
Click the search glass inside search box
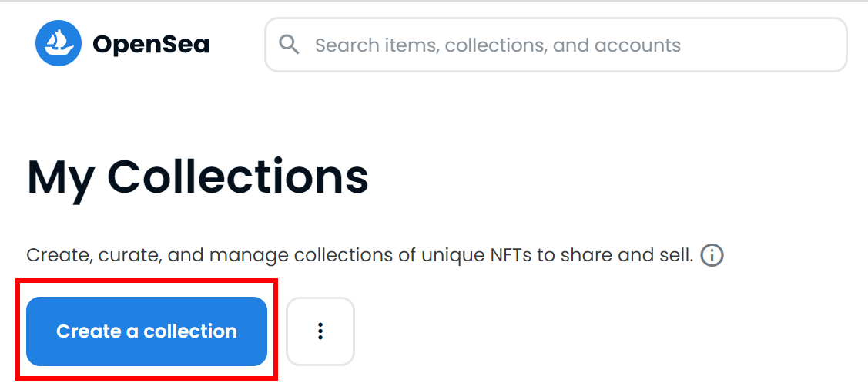click(x=289, y=45)
